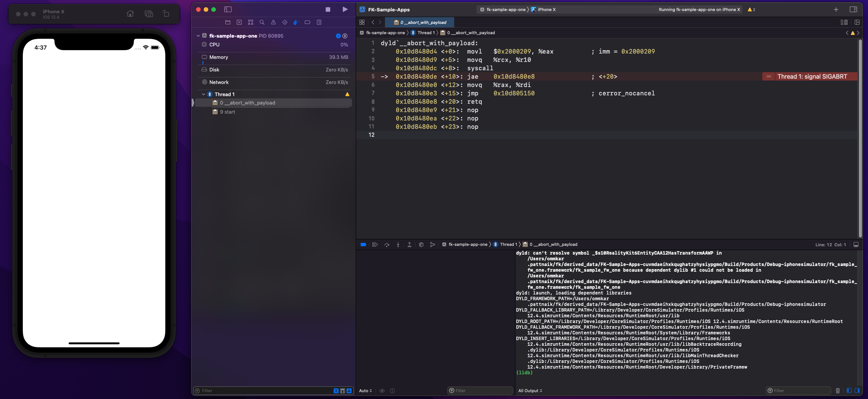Open the Auto variables scope dropdown
Viewport: 868px width, 399px height.
(x=365, y=391)
